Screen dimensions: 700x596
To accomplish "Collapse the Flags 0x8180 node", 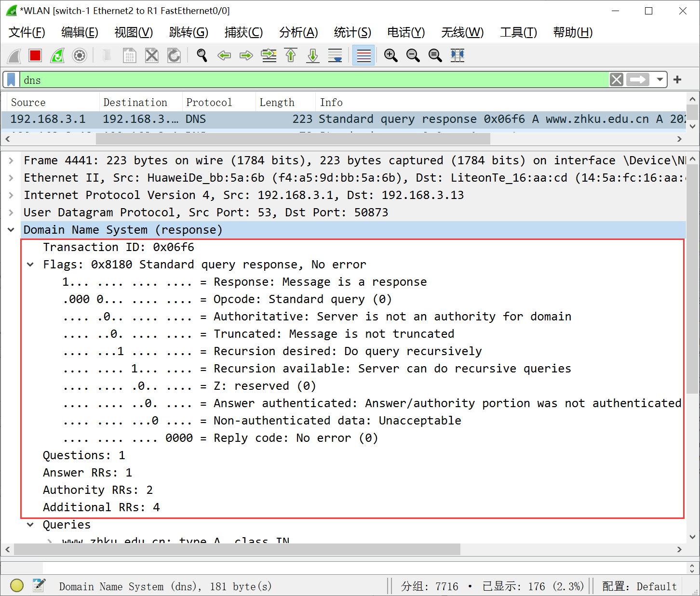I will tap(30, 265).
